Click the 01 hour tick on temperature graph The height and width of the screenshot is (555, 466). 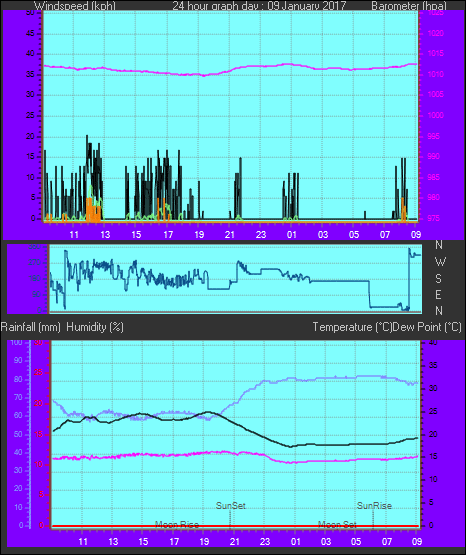pyautogui.click(x=295, y=542)
